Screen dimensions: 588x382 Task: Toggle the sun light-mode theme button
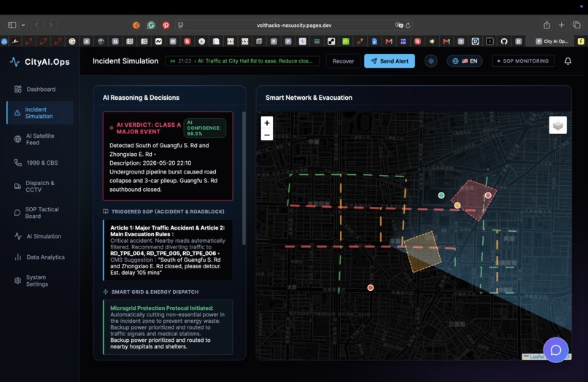431,61
